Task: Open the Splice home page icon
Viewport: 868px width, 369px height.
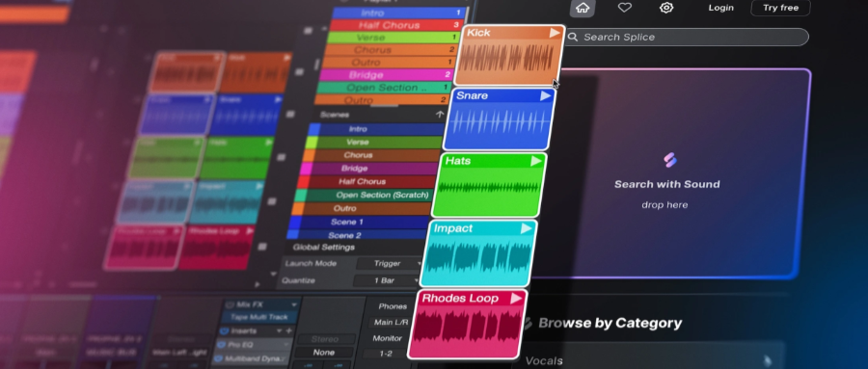Action: point(582,9)
